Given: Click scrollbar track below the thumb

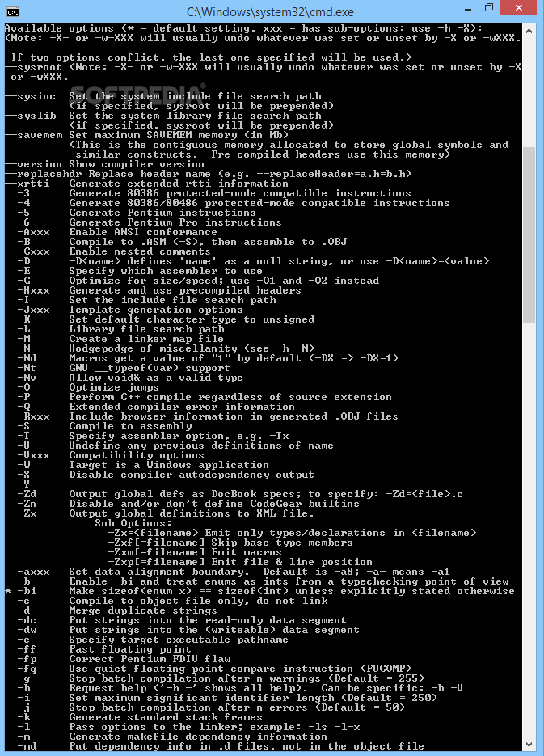Looking at the screenshot, I should (529, 530).
